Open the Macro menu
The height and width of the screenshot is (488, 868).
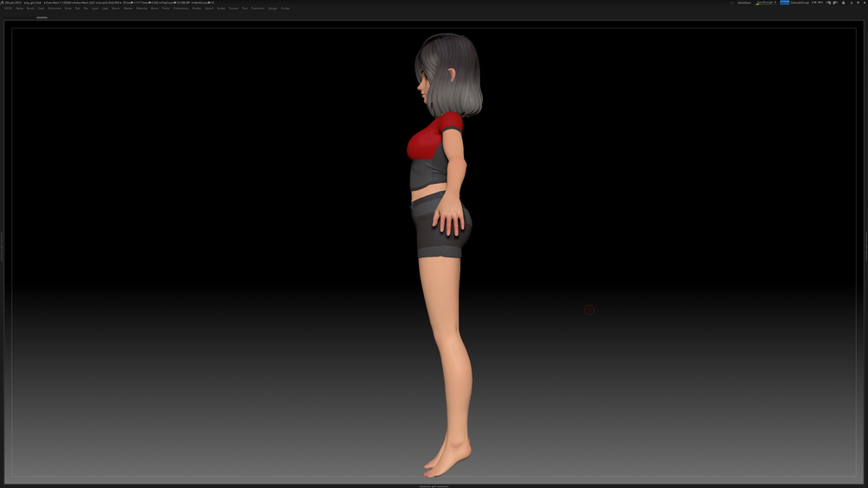pos(116,9)
